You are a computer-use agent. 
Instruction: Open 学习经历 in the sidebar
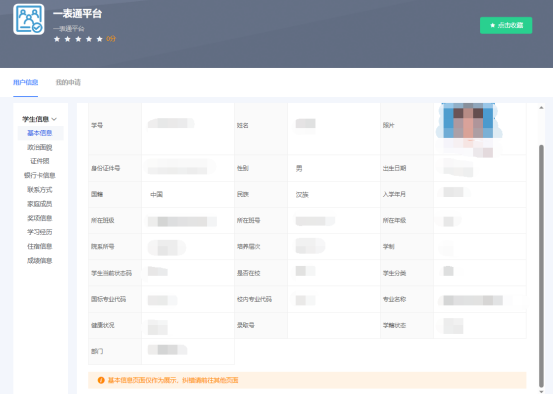(x=40, y=232)
